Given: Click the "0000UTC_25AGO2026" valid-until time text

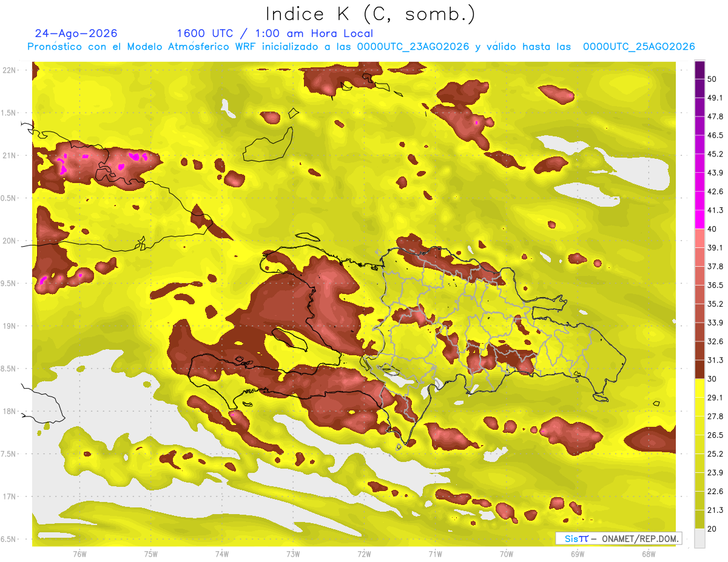Looking at the screenshot, I should (x=639, y=47).
